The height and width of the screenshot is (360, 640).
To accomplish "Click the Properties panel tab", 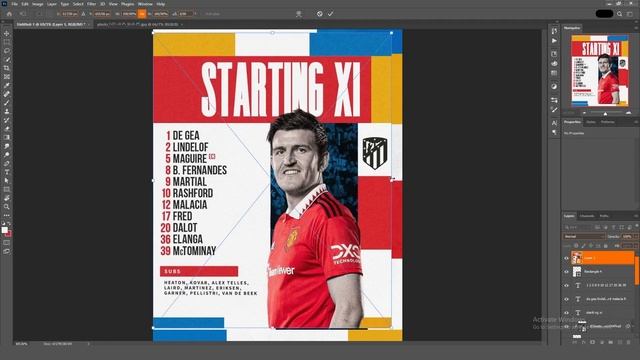I will point(572,122).
